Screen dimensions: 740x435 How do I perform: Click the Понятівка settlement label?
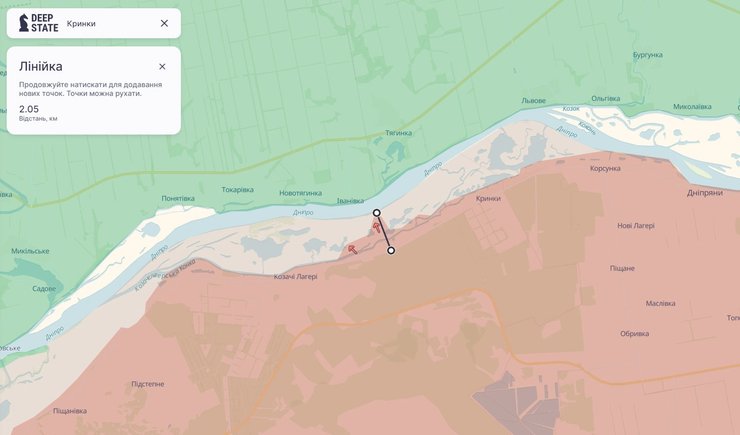coord(177,198)
